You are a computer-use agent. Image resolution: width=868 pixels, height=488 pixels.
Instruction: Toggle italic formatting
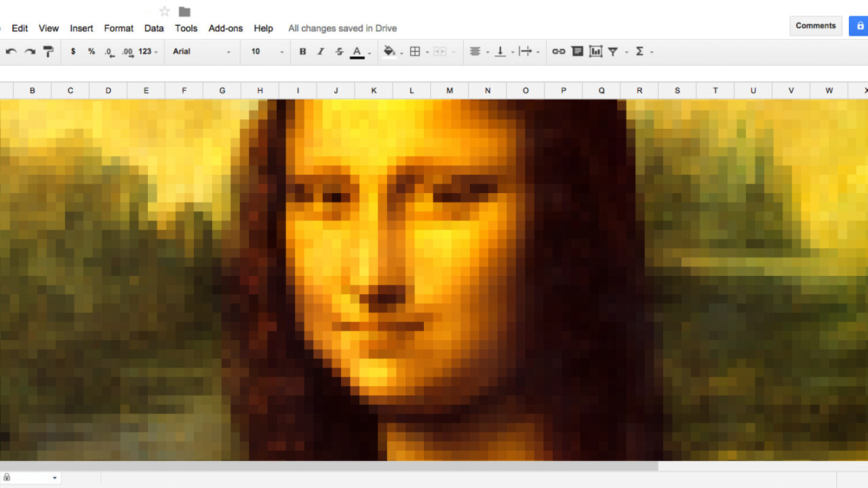[x=321, y=52]
